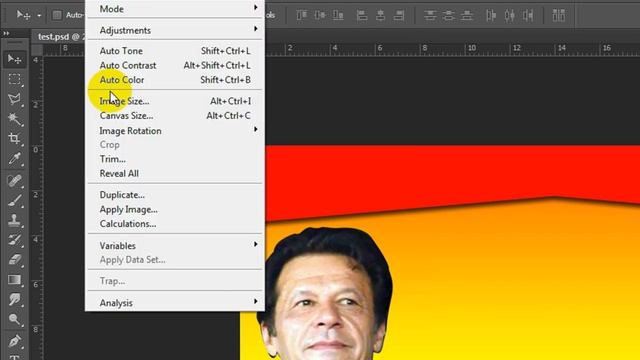Choose Calculations menu item

[175, 224]
